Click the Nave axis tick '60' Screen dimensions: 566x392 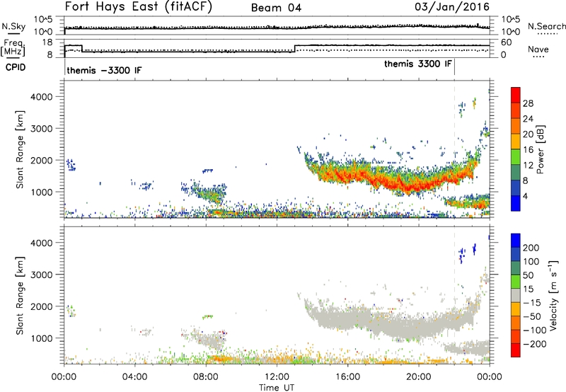tap(507, 42)
